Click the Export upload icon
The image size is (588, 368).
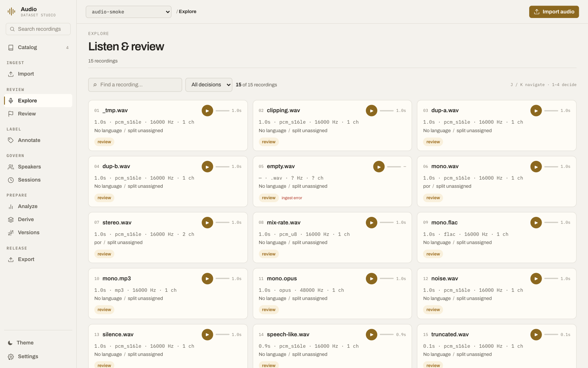coord(11,259)
